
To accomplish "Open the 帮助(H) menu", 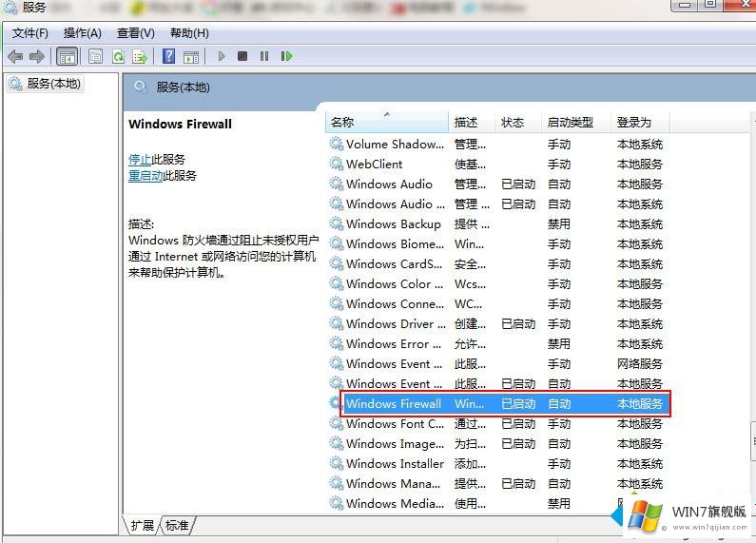I will click(189, 32).
